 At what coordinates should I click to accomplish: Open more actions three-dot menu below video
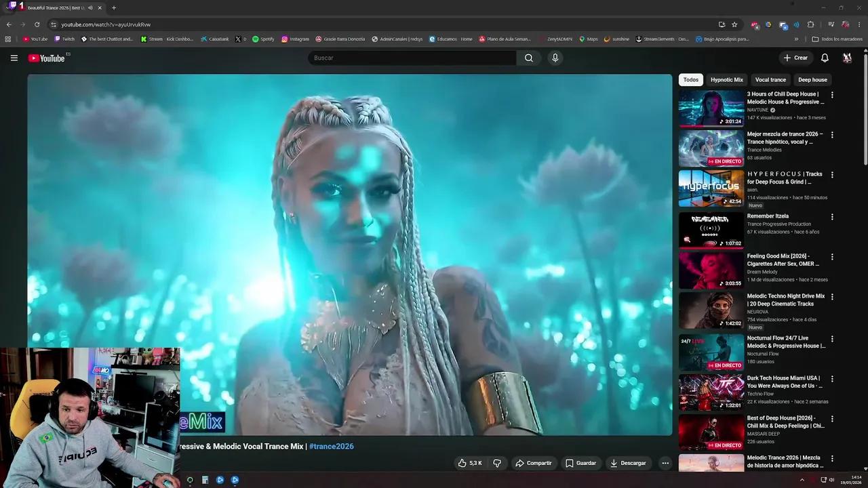coord(665,463)
